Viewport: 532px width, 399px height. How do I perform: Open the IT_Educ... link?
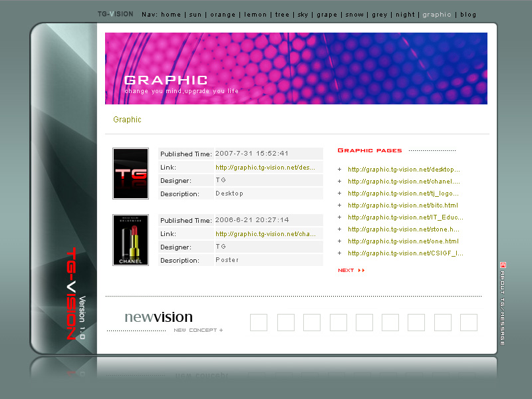406,217
